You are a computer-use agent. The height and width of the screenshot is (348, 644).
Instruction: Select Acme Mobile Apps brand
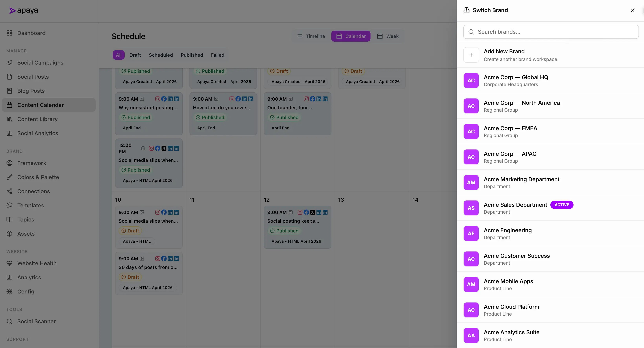(x=550, y=284)
